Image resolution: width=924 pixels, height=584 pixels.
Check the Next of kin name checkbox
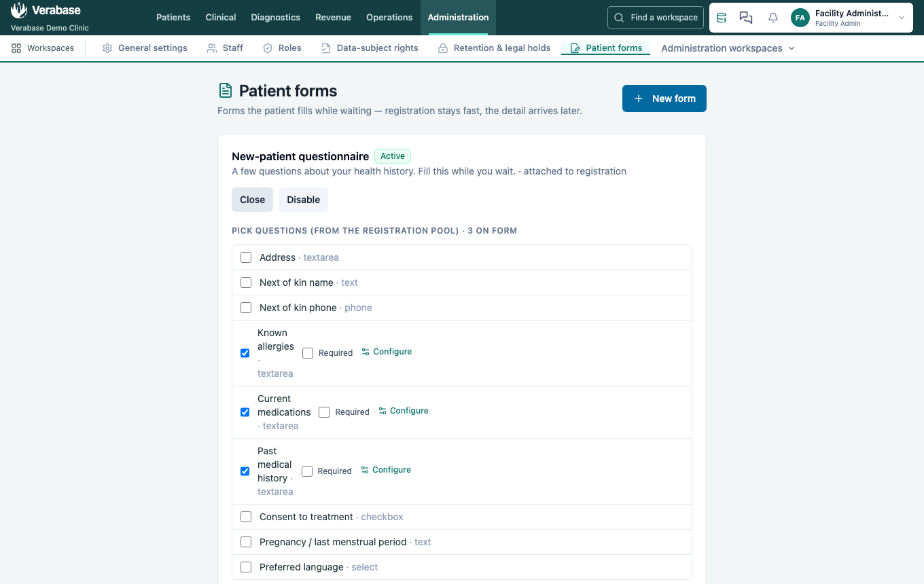coord(246,282)
